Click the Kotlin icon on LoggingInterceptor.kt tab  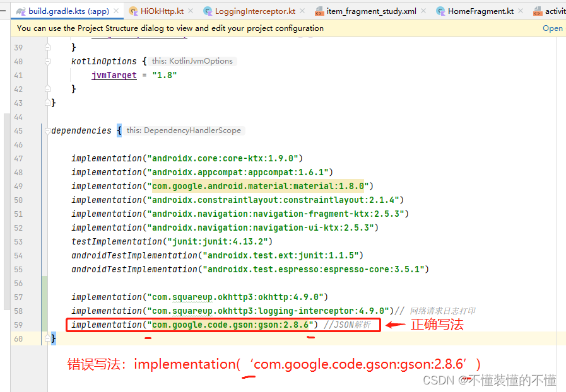pyautogui.click(x=208, y=11)
